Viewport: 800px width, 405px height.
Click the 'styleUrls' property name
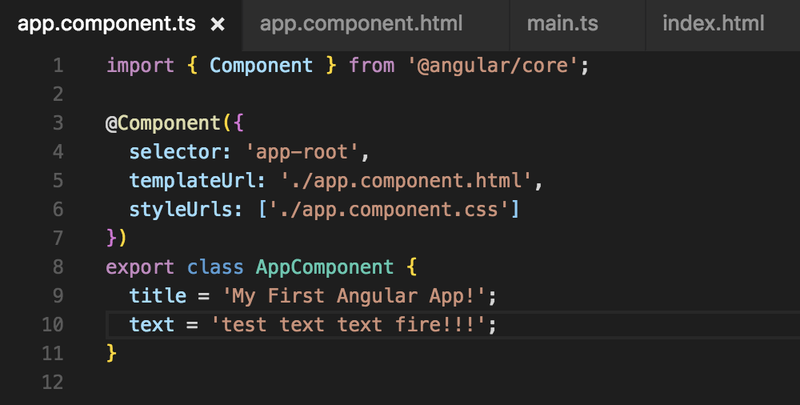pos(181,210)
